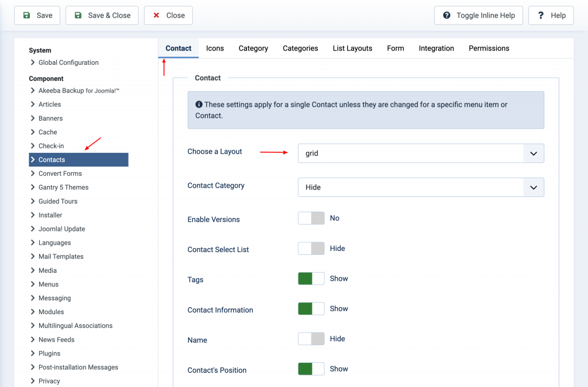Toggle the Enable Versions switch
The width and height of the screenshot is (588, 387).
[x=311, y=218]
